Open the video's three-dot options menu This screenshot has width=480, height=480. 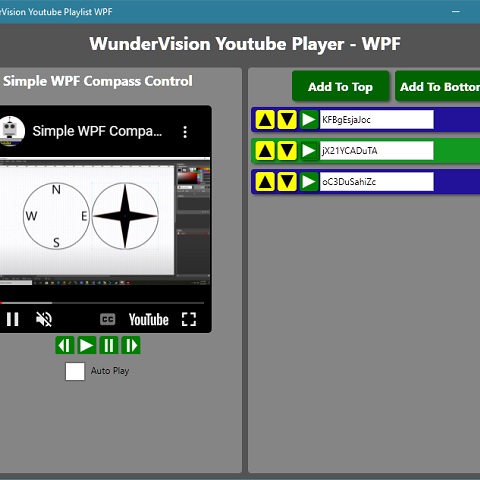pyautogui.click(x=185, y=132)
